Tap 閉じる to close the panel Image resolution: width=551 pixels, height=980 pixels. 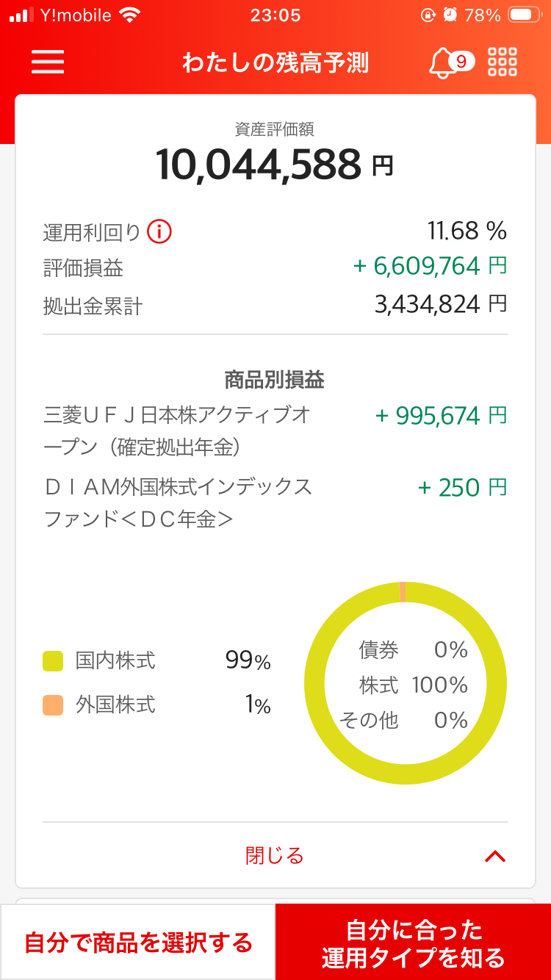click(274, 856)
